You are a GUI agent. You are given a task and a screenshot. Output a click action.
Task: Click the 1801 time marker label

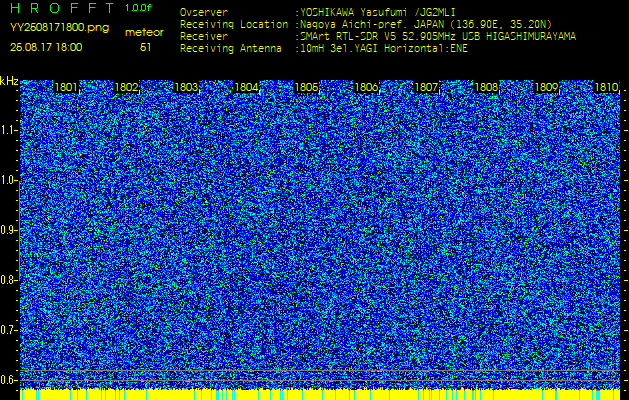[66, 87]
